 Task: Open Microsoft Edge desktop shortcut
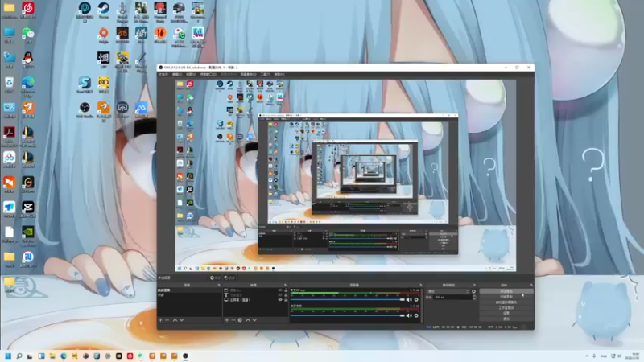click(x=28, y=85)
